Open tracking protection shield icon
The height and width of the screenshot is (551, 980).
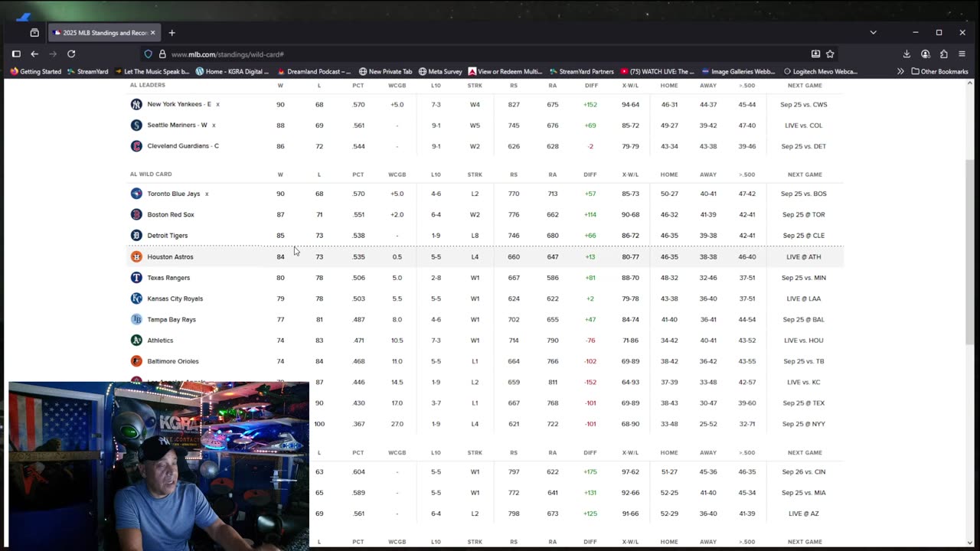point(149,54)
